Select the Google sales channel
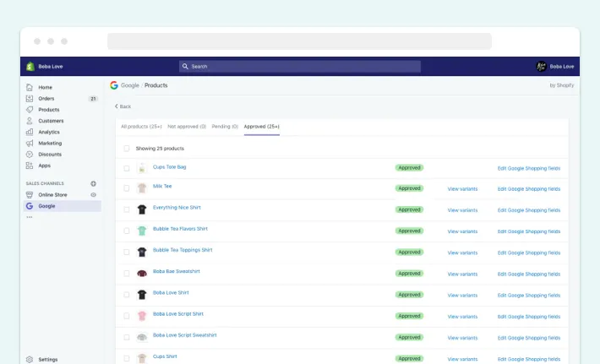This screenshot has width=600, height=364. click(63, 206)
